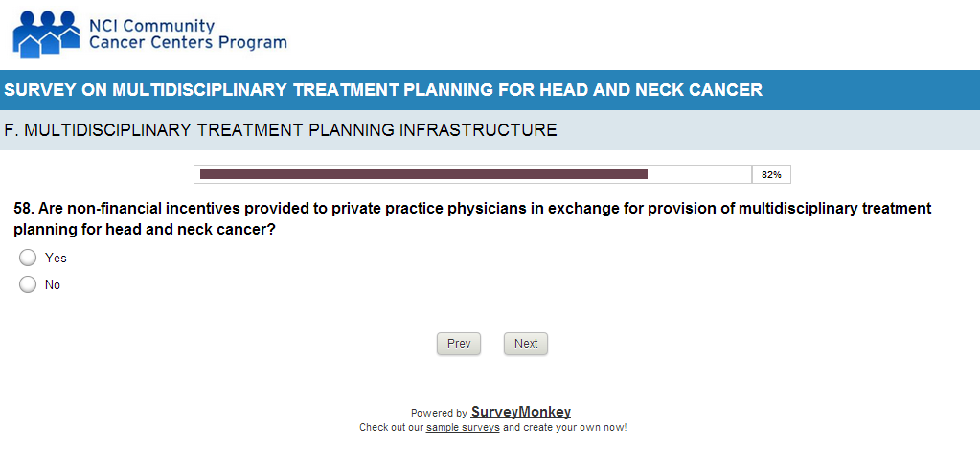Click the 'Yes' answer label text
Screen dimensions: 980x473
[x=56, y=259]
